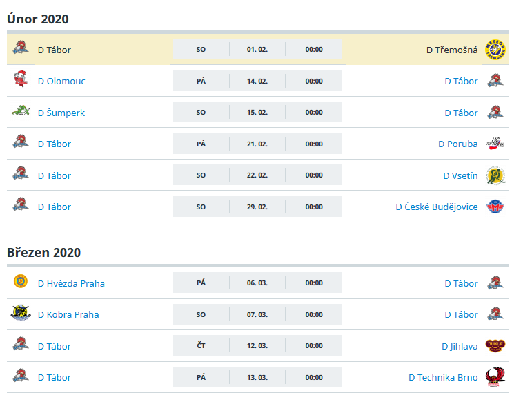Click the Technika Brno red bird logo
This screenshot has height=402, width=532.
point(495,377)
